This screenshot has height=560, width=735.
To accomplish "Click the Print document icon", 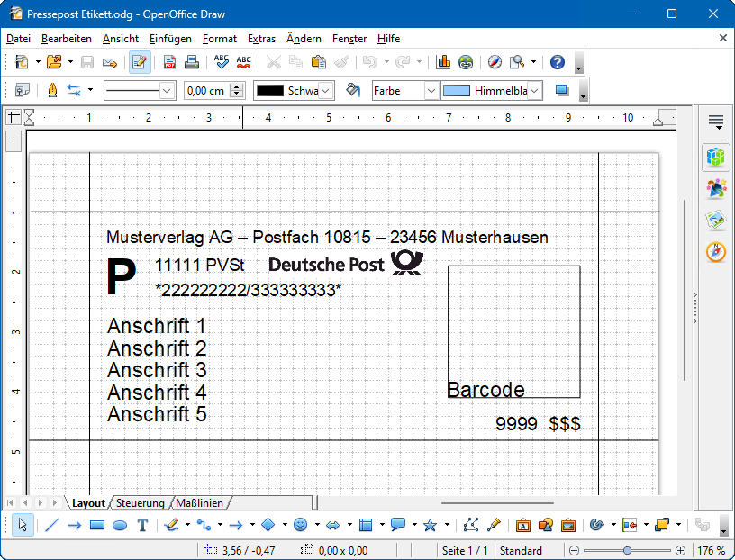I will coord(191,62).
